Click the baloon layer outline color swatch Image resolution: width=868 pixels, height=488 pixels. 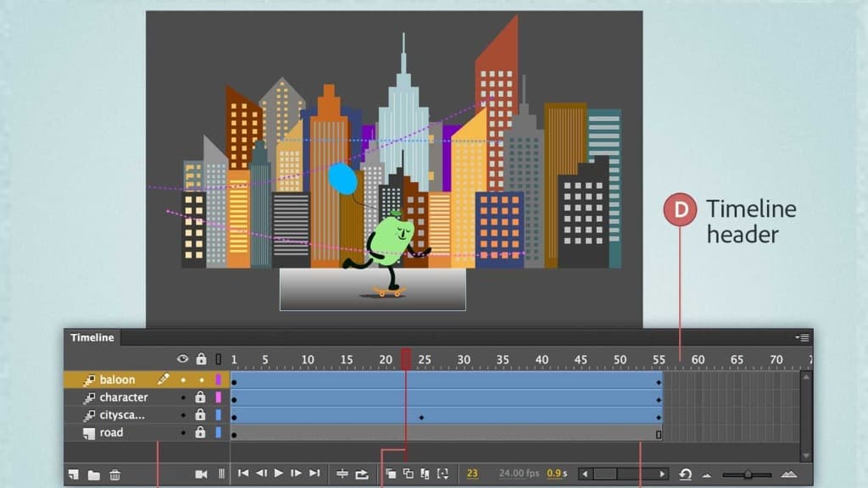pyautogui.click(x=218, y=380)
